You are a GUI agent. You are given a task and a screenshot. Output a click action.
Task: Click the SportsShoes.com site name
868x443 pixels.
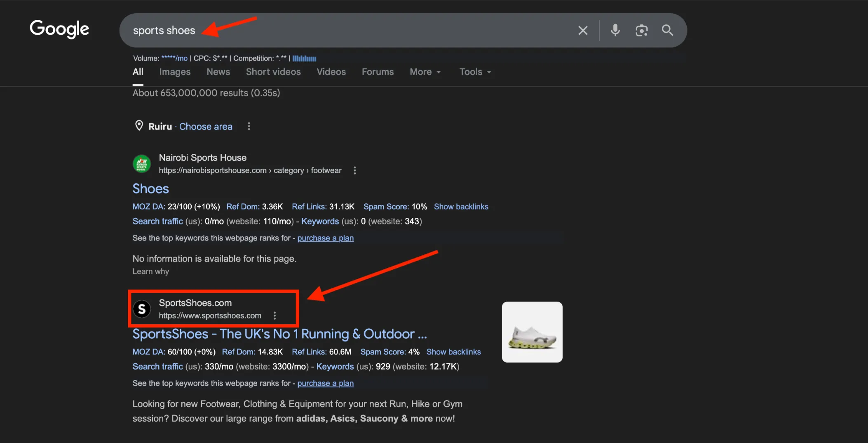click(x=195, y=303)
